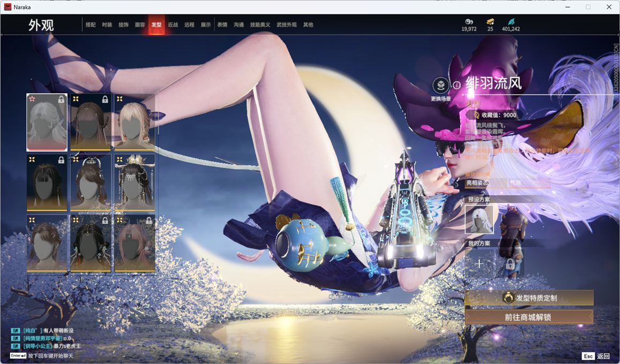
Task: Choose the blonde hairstyle thumbnail
Action: 135,123
